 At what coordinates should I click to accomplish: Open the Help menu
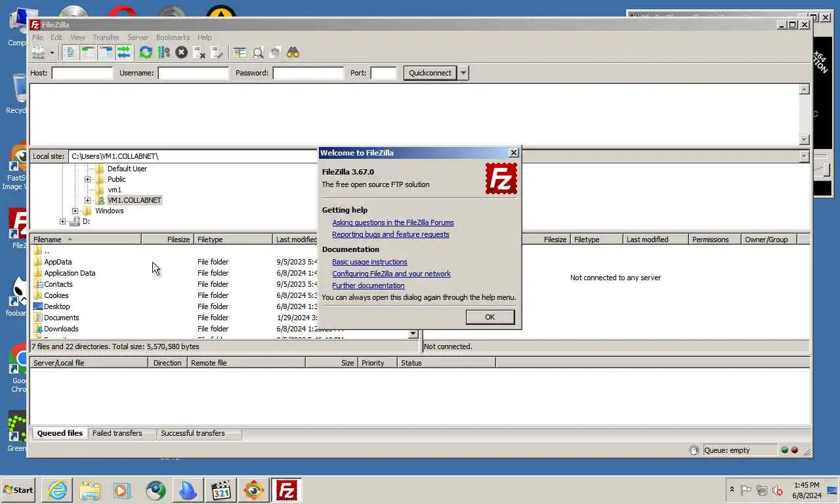pyautogui.click(x=205, y=37)
